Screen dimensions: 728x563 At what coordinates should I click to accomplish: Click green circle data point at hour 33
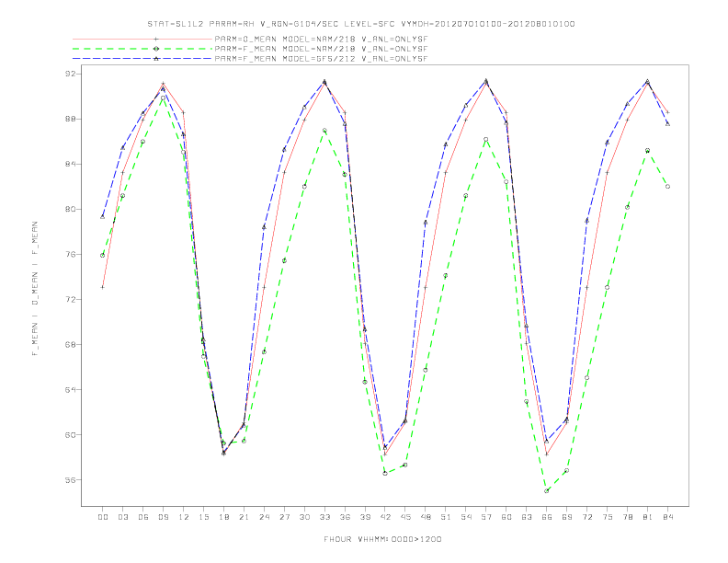(x=324, y=131)
